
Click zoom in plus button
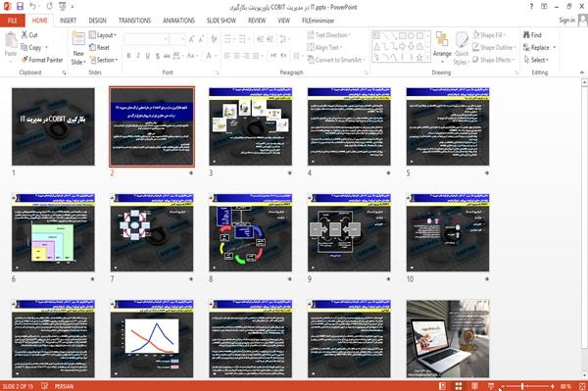pos(553,386)
